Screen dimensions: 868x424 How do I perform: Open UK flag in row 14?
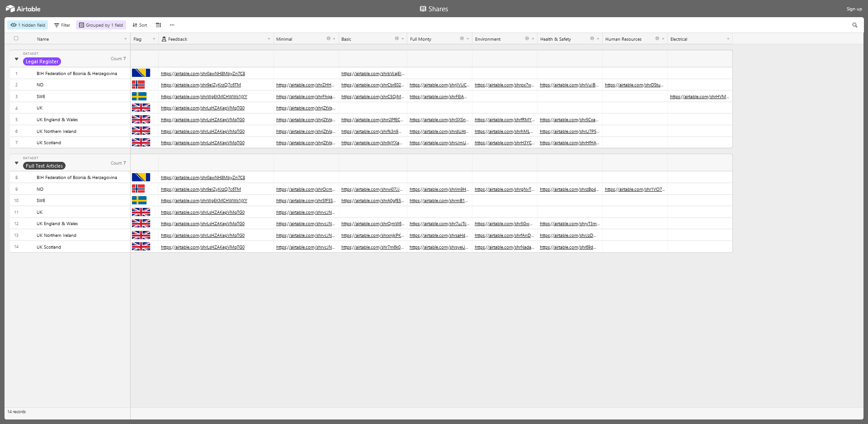[x=141, y=246]
